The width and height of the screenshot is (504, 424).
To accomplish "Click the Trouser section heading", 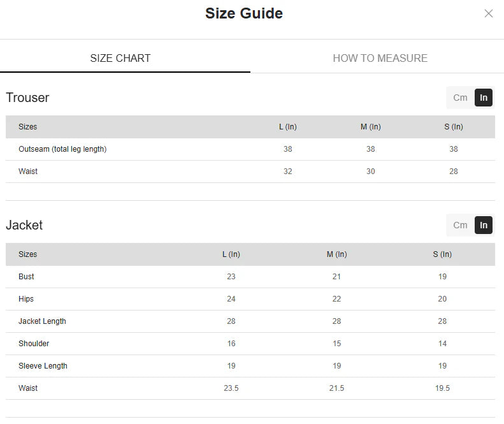I will [27, 98].
